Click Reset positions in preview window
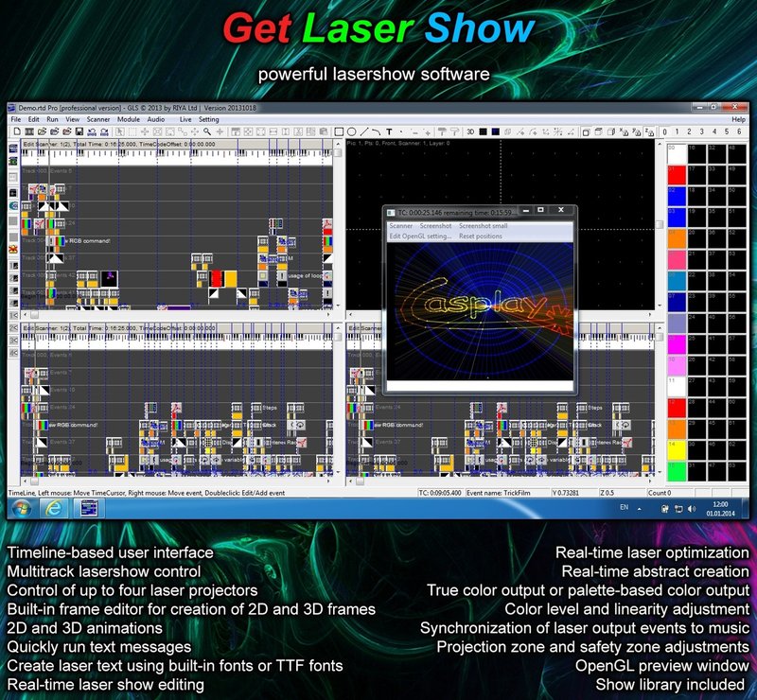757x700 pixels. (x=481, y=236)
